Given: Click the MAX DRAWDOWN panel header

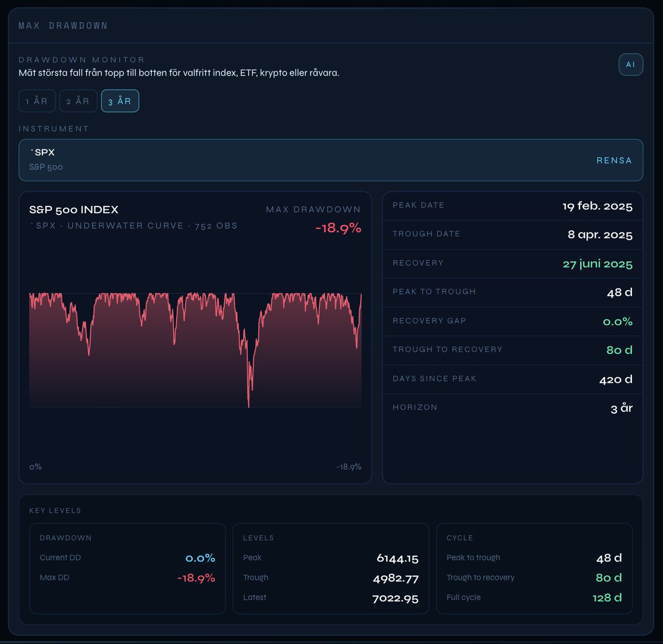Looking at the screenshot, I should 63,26.
